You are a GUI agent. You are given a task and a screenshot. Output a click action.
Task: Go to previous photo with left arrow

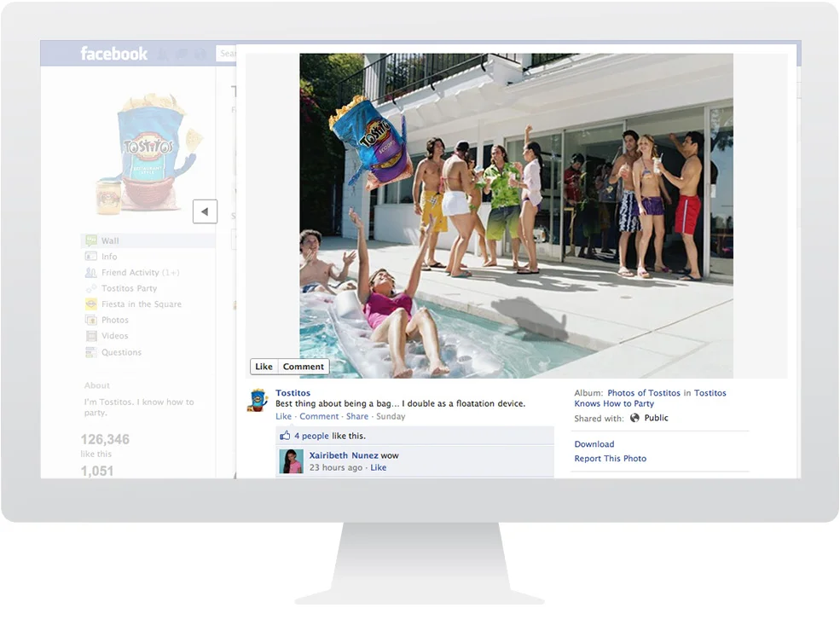pyautogui.click(x=206, y=211)
